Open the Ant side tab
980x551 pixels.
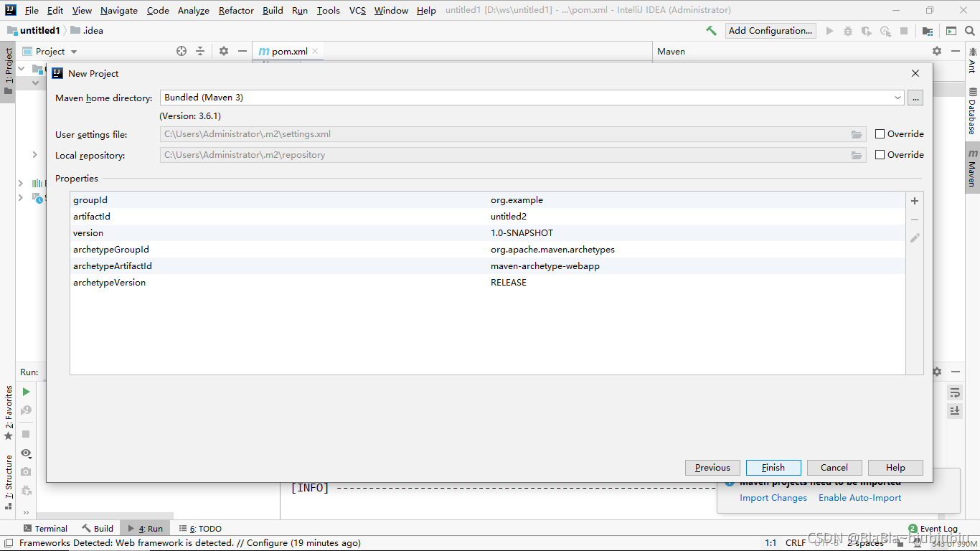[972, 60]
